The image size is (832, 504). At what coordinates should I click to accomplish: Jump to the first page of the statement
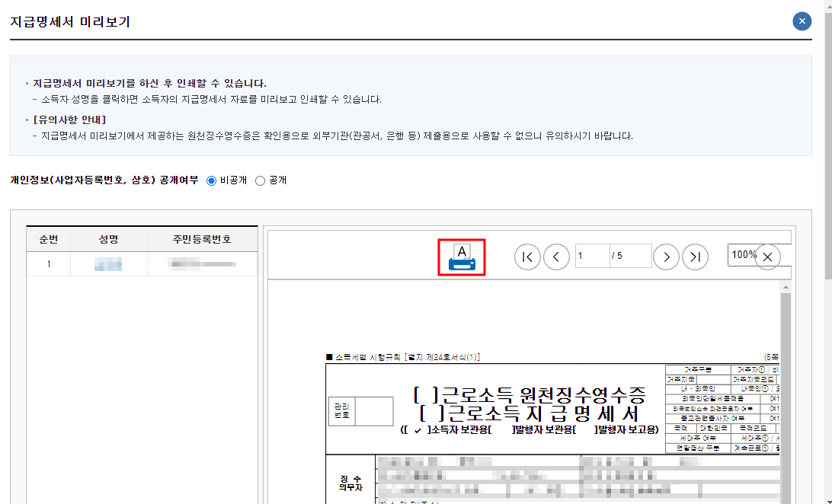pos(527,257)
